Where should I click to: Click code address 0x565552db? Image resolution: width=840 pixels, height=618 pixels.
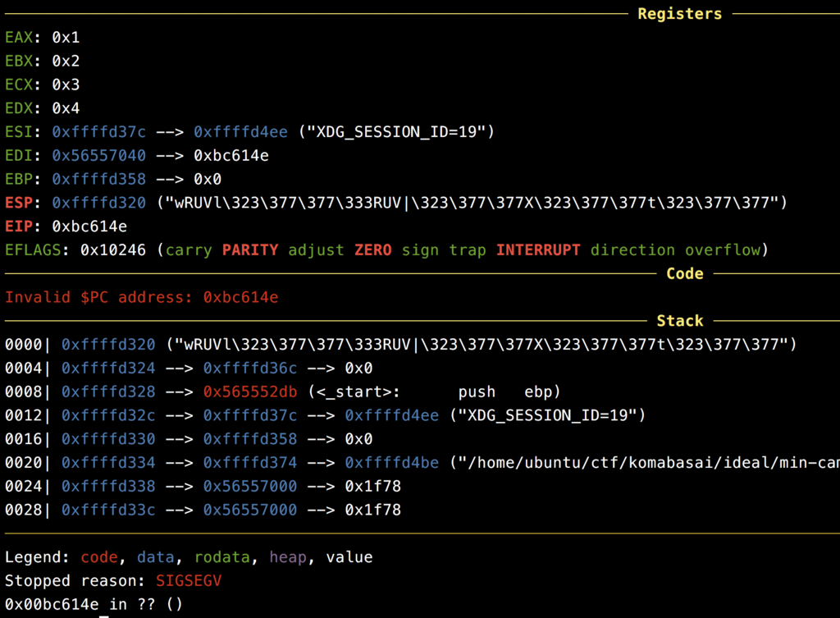coord(249,391)
